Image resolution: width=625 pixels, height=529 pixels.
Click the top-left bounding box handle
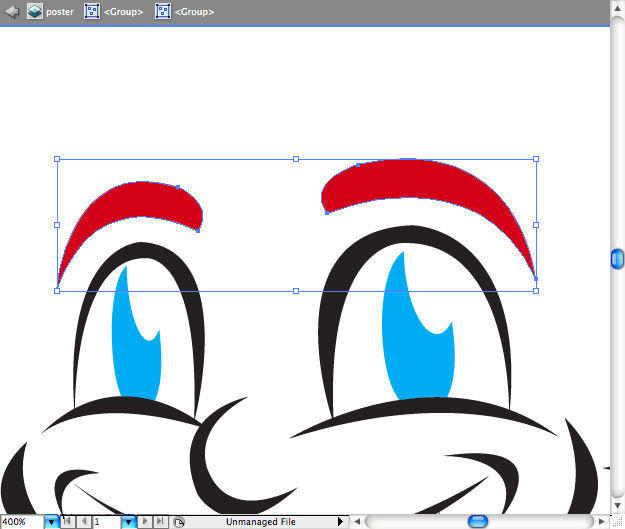57,159
